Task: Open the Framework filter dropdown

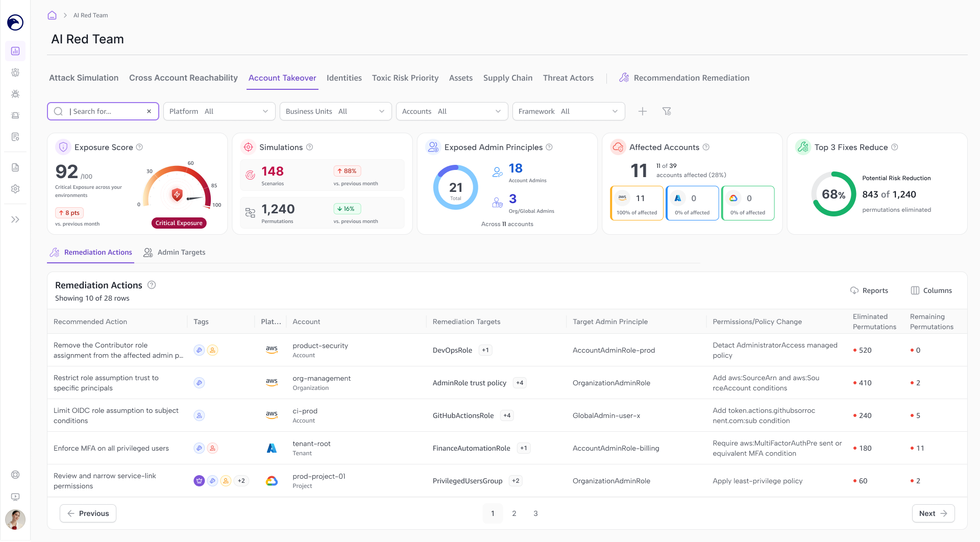Action: (x=569, y=111)
